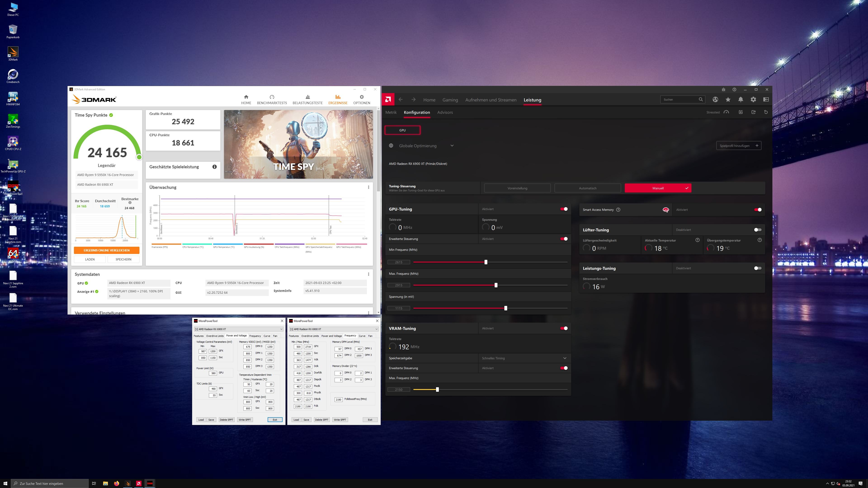Click Write SPPT in left MorePowerTool
Image resolution: width=868 pixels, height=488 pixels.
[245, 420]
